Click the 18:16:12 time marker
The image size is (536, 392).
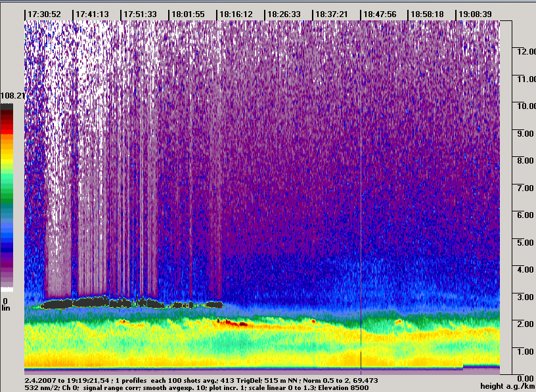tap(236, 14)
